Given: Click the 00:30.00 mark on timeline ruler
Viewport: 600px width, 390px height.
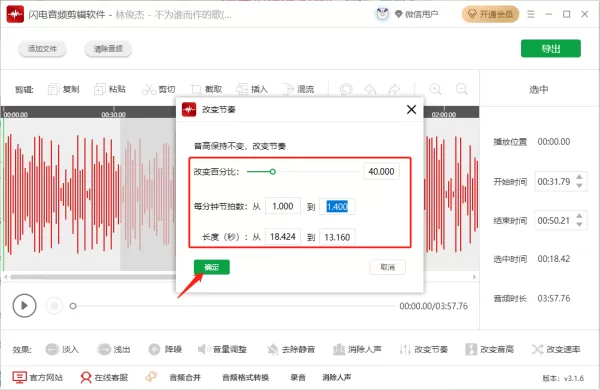Looking at the screenshot, I should (x=114, y=114).
